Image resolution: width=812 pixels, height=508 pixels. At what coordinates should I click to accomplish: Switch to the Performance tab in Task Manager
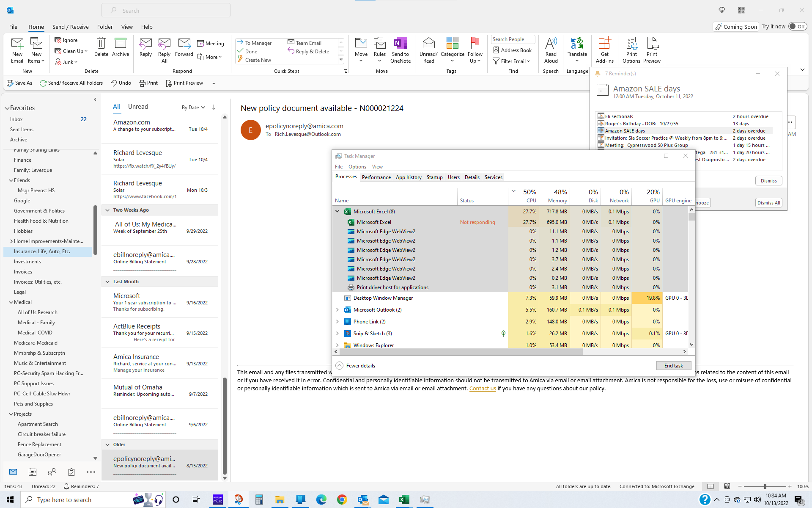click(x=376, y=177)
